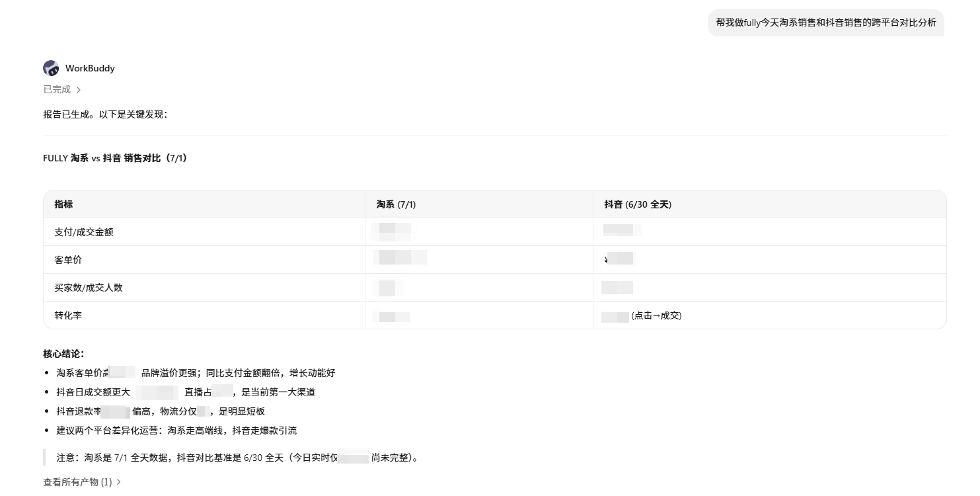This screenshot has height=496, width=980.
Task: Select the 买家数/成交人数 row label
Action: coord(89,288)
